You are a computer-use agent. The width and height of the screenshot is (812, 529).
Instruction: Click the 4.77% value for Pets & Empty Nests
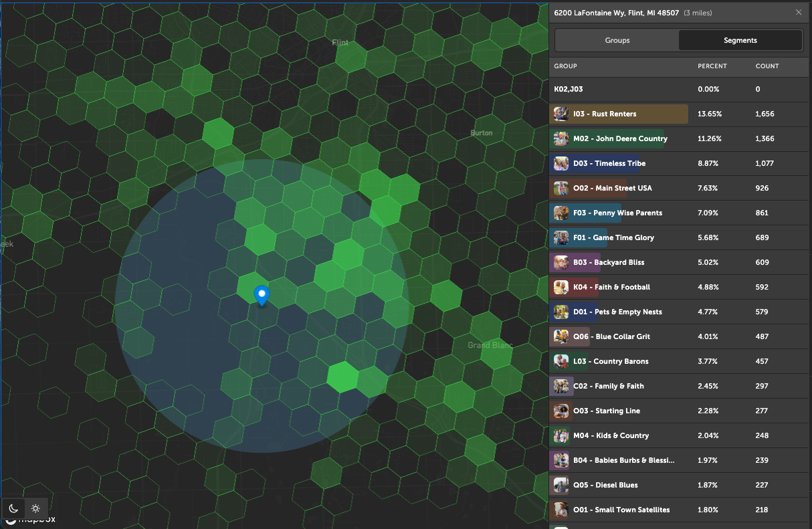click(708, 312)
